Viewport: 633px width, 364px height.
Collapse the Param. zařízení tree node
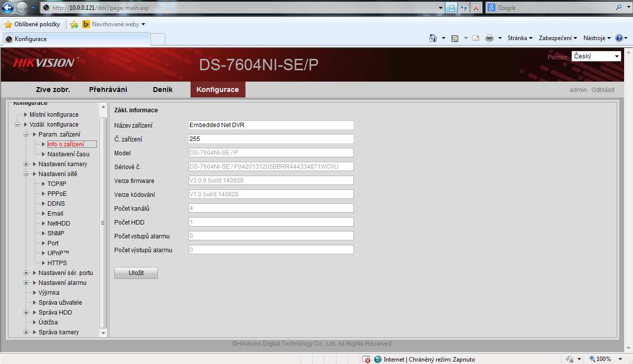click(x=26, y=135)
